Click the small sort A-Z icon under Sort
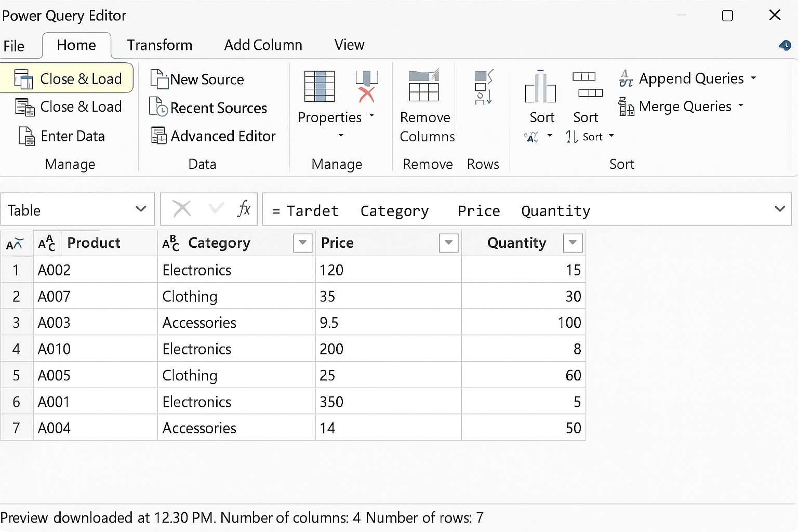Image resolution: width=798 pixels, height=532 pixels. pyautogui.click(x=531, y=137)
